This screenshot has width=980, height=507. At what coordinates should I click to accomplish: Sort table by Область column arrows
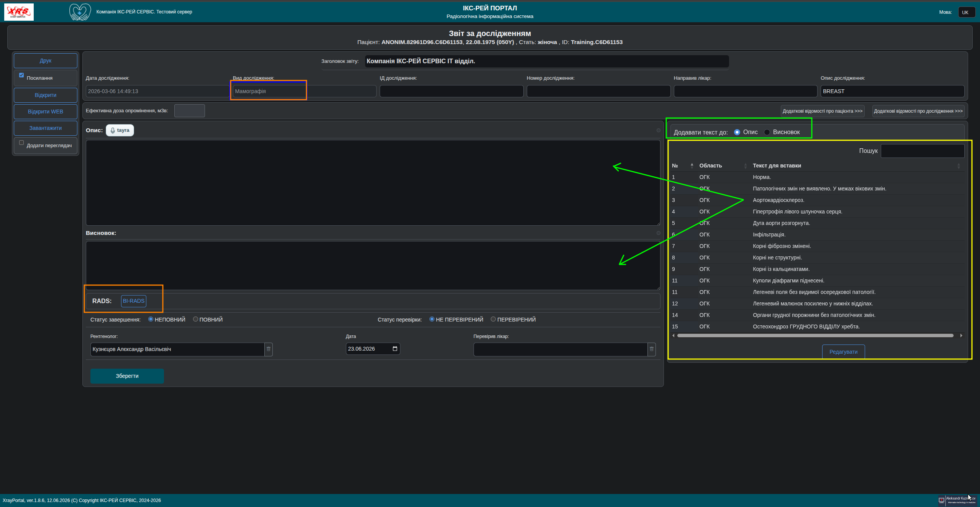[746, 166]
